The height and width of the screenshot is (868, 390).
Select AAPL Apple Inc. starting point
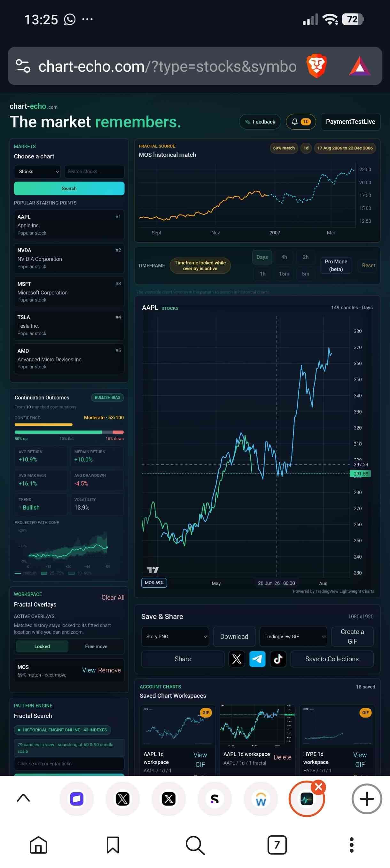[x=69, y=225]
